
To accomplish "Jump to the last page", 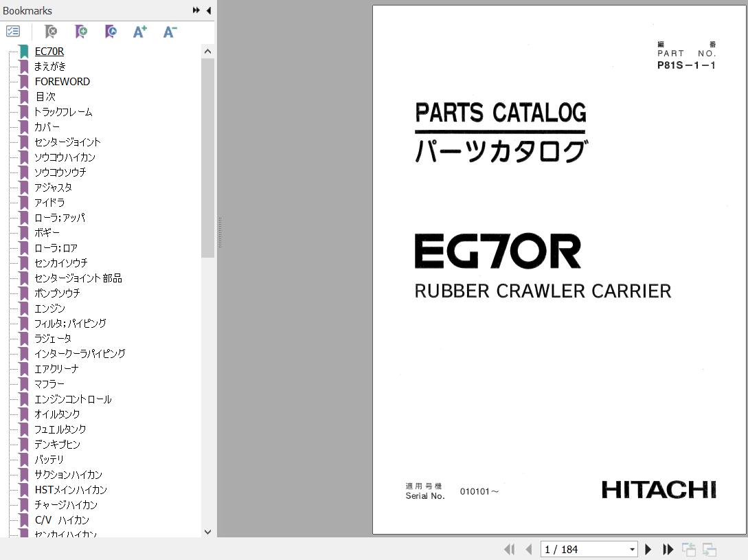I will pyautogui.click(x=668, y=550).
